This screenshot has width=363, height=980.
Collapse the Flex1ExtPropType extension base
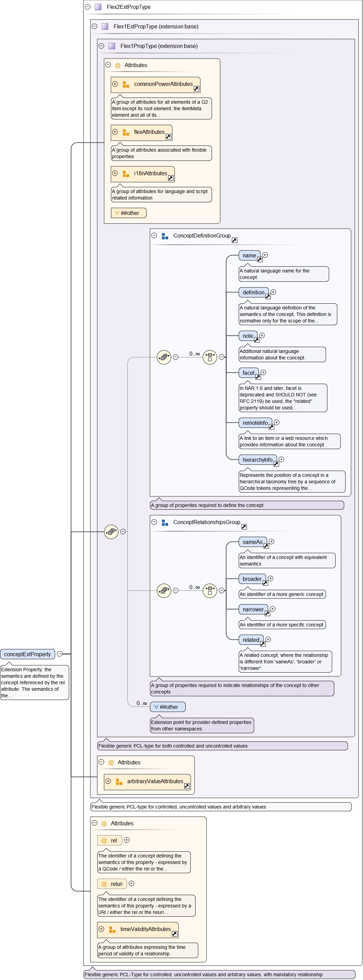[x=95, y=26]
